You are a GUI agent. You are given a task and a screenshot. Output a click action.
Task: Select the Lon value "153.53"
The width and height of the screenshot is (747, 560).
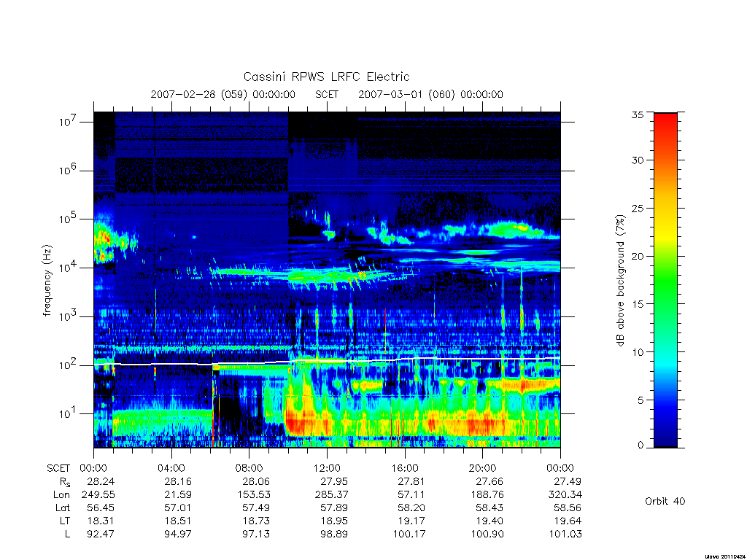[x=253, y=495]
